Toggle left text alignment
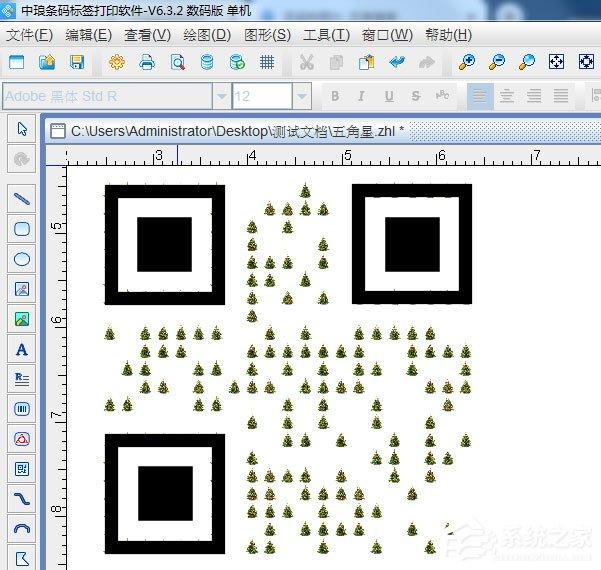601x570 pixels. [x=480, y=96]
